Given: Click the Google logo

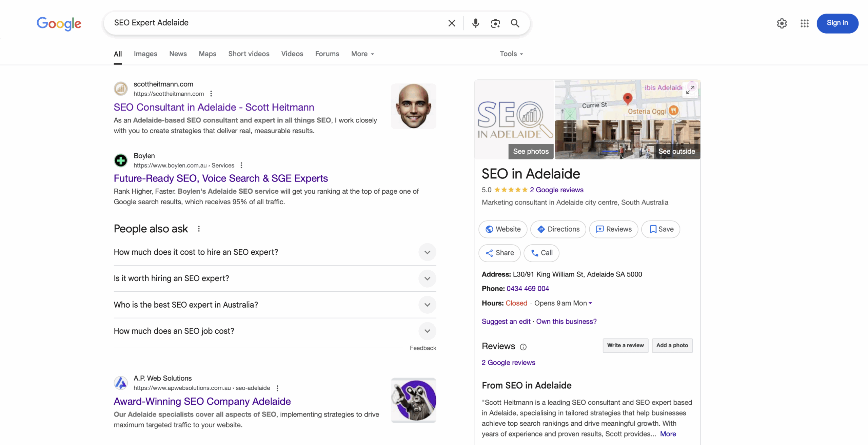Looking at the screenshot, I should click(59, 23).
